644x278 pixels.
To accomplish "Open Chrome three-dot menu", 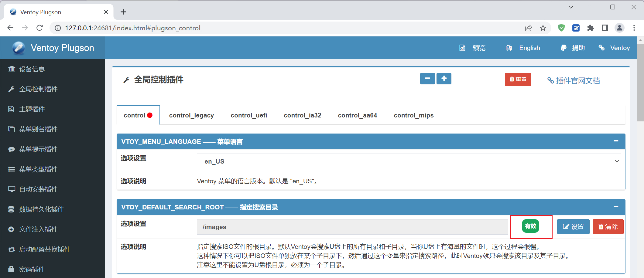I will tap(634, 28).
